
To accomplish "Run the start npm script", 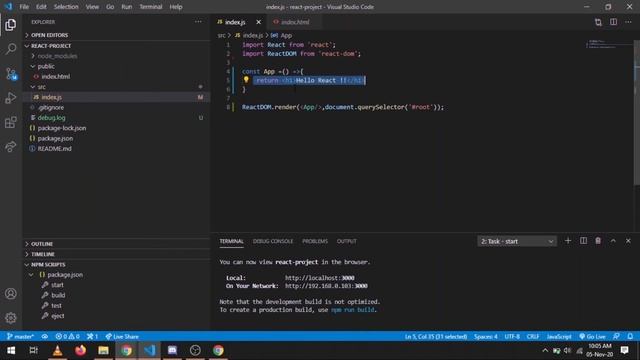I will click(116, 285).
